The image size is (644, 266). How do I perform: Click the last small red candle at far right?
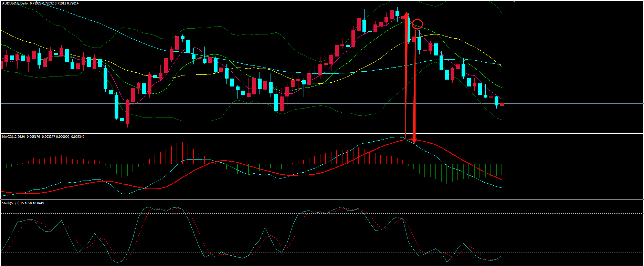[502, 104]
